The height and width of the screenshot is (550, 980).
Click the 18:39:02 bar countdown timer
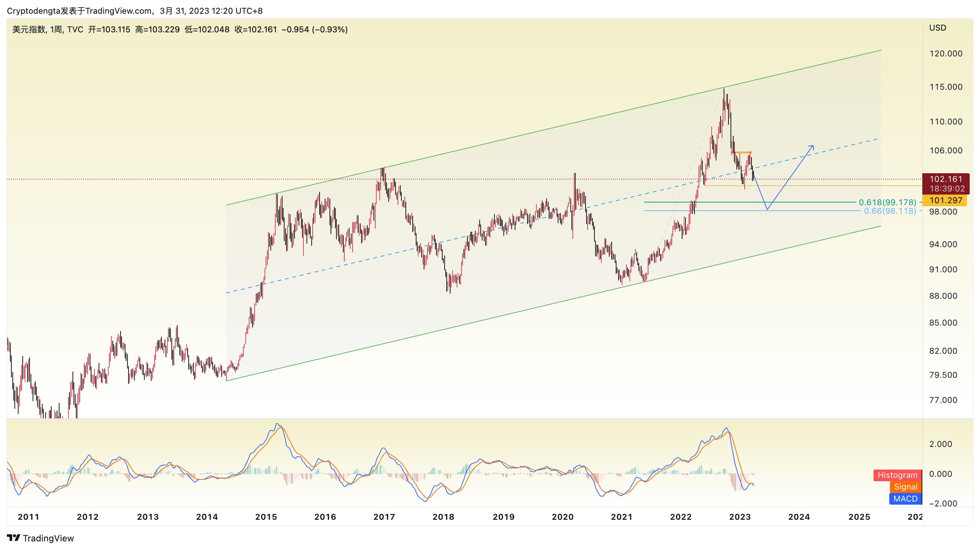947,189
